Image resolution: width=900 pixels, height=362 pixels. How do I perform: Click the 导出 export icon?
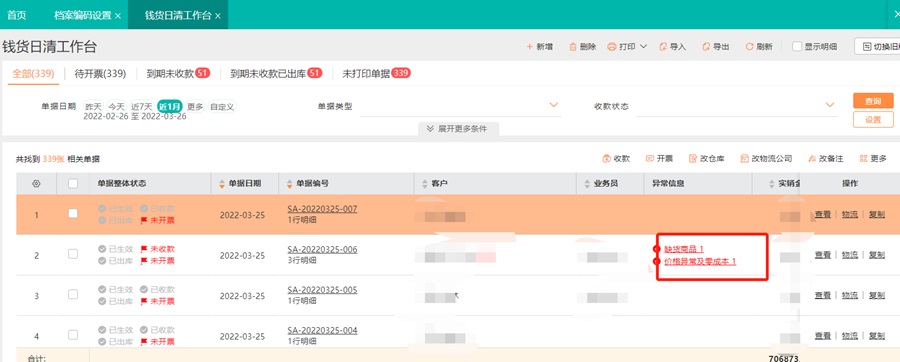click(705, 47)
